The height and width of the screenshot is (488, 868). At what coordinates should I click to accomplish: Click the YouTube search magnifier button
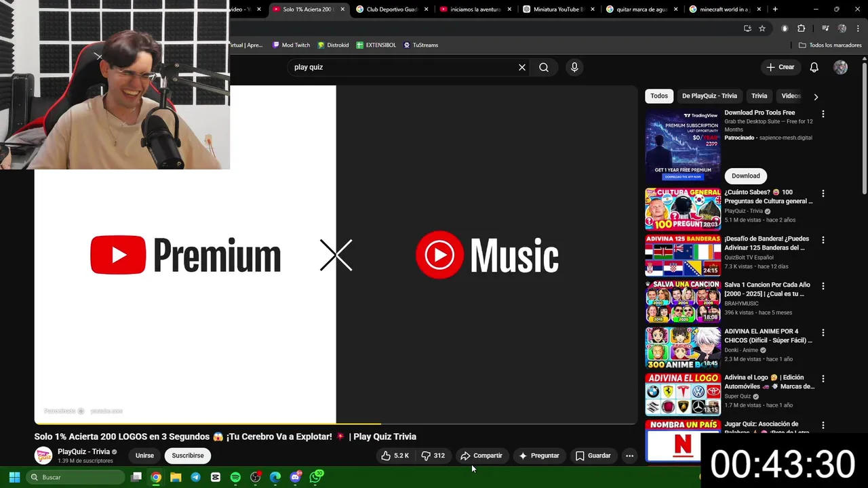tap(544, 67)
